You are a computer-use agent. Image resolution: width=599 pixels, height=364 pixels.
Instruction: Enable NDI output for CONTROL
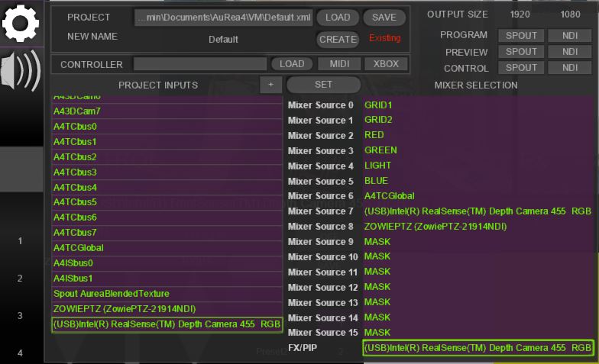(570, 68)
